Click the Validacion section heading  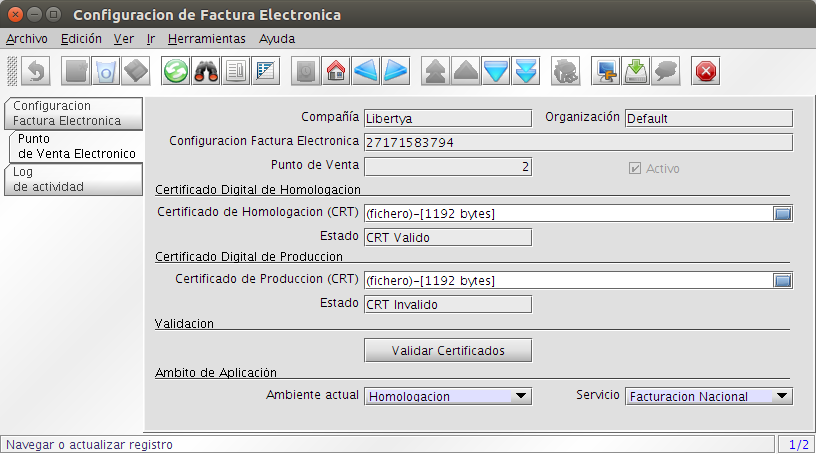point(184,324)
